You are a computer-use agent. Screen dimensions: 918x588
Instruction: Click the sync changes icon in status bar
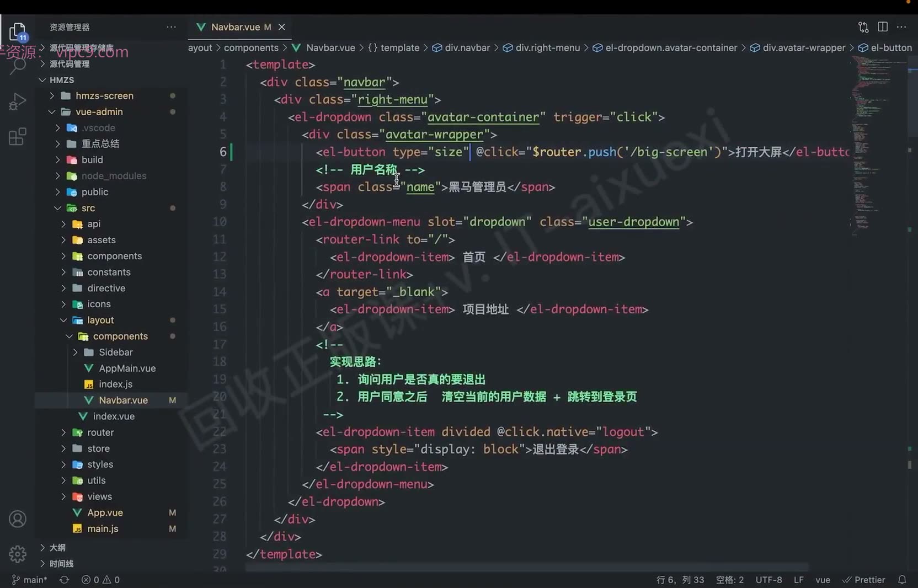tap(65, 580)
